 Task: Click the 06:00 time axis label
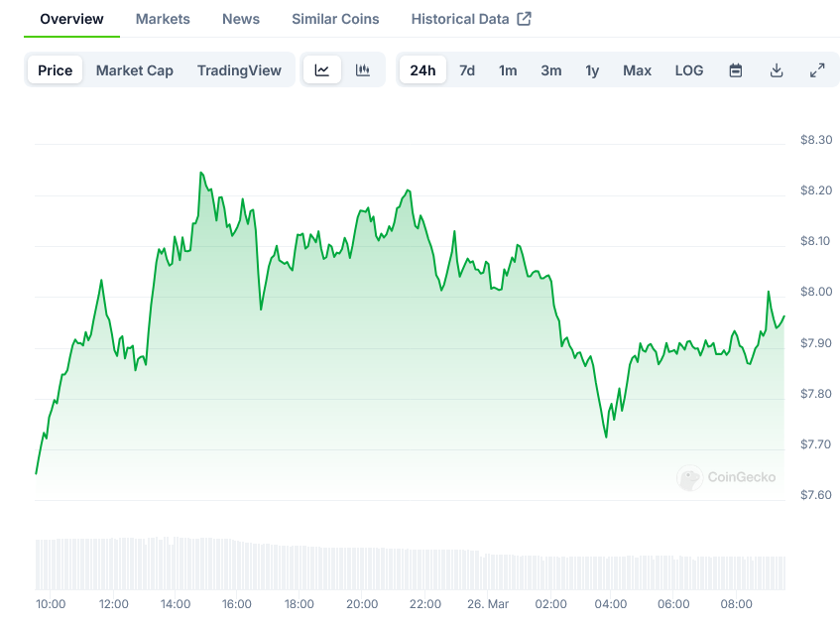[673, 604]
